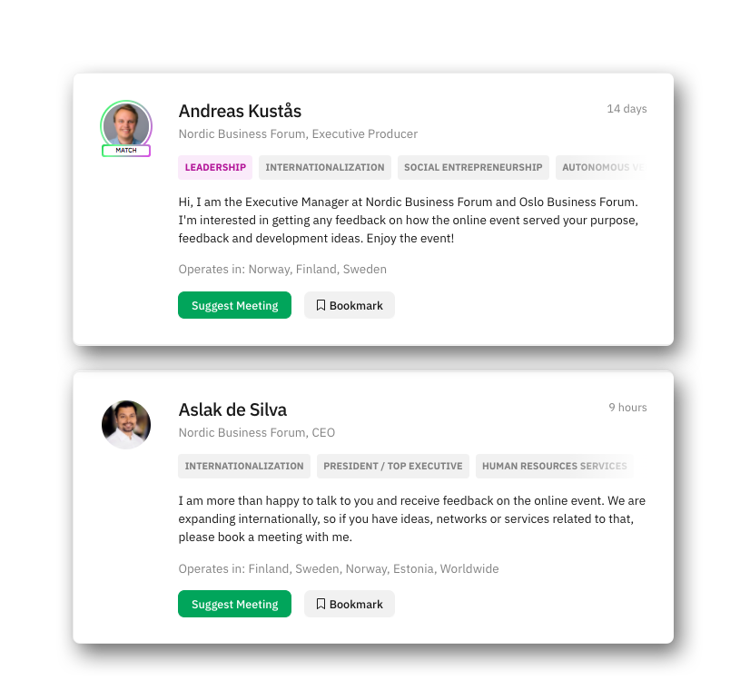
Task: Click Aslak de Silva profile photo
Action: coord(126,424)
